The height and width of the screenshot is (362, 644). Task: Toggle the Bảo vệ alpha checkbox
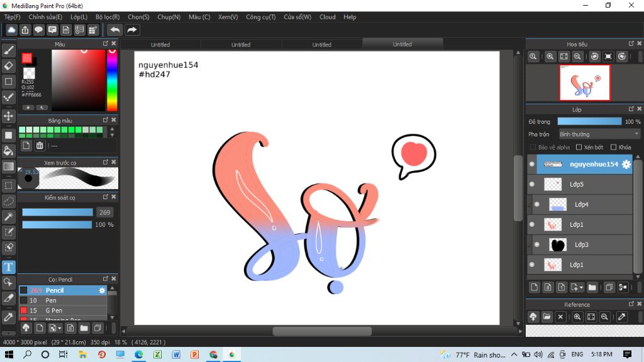click(533, 147)
